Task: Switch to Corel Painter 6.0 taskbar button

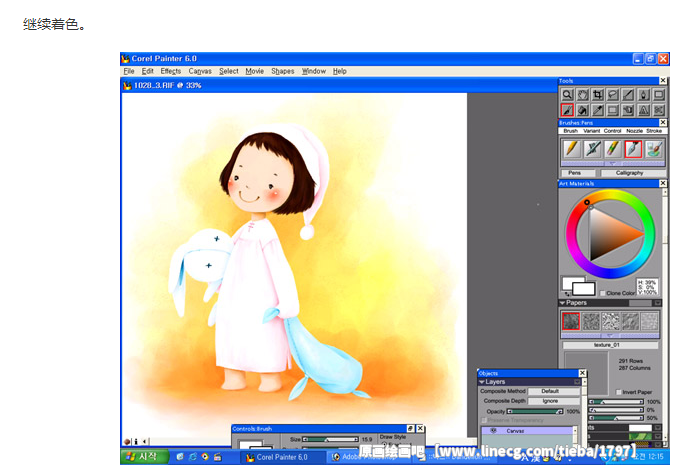Action: point(282,457)
